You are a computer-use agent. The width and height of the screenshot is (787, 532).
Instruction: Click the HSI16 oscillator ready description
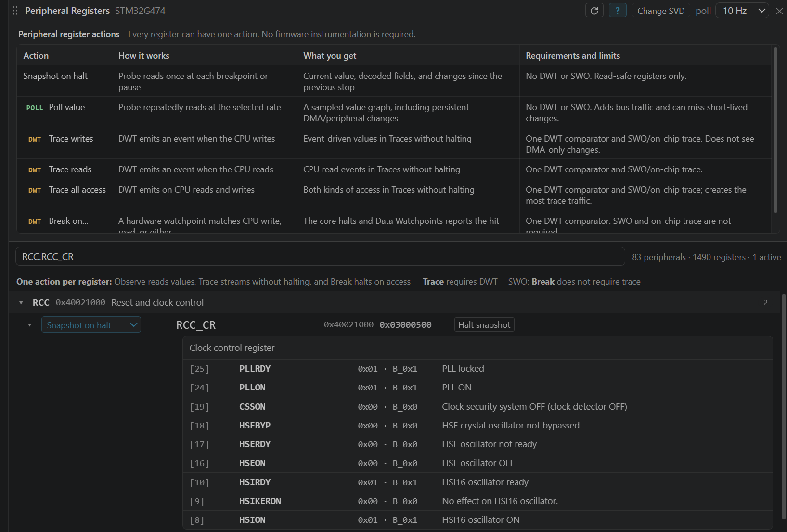click(485, 482)
